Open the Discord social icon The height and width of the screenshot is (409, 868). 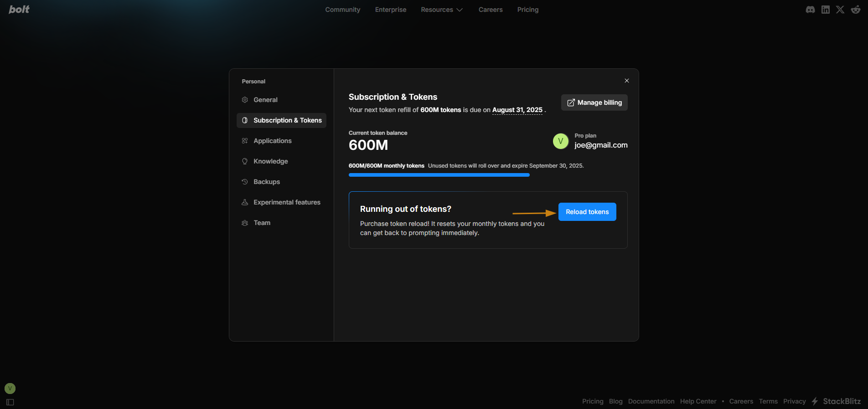click(810, 10)
